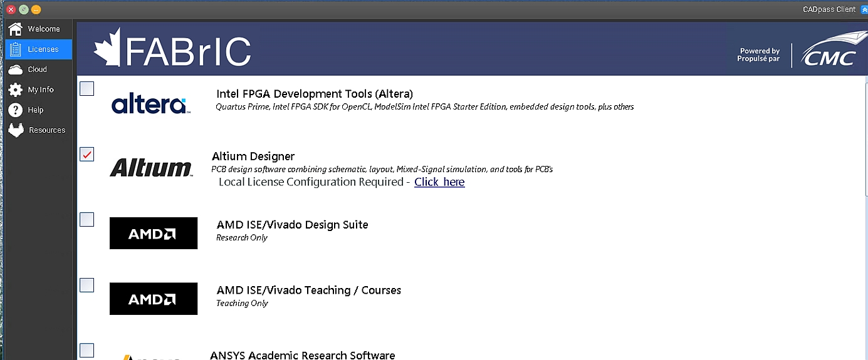Screen dimensions: 868x360
Task: Click the Cloud icon in sidebar
Action: tap(16, 69)
